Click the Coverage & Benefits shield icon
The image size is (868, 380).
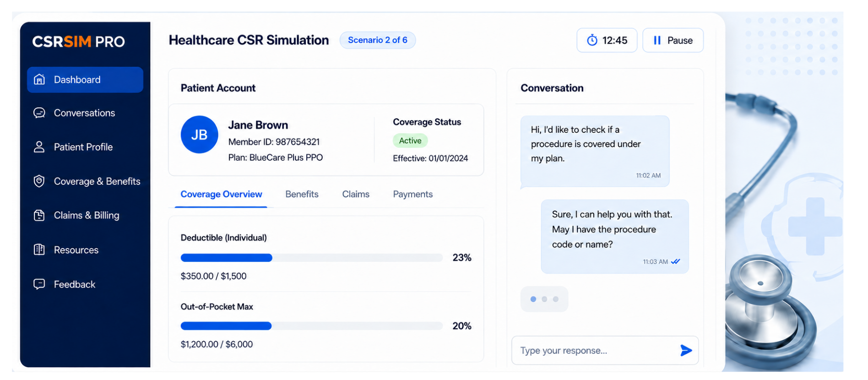pyautogui.click(x=39, y=181)
